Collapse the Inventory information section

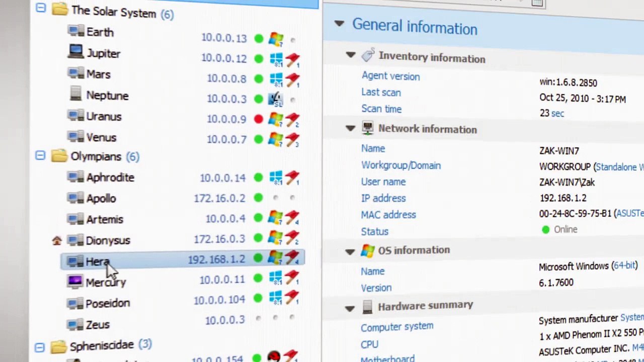[351, 55]
